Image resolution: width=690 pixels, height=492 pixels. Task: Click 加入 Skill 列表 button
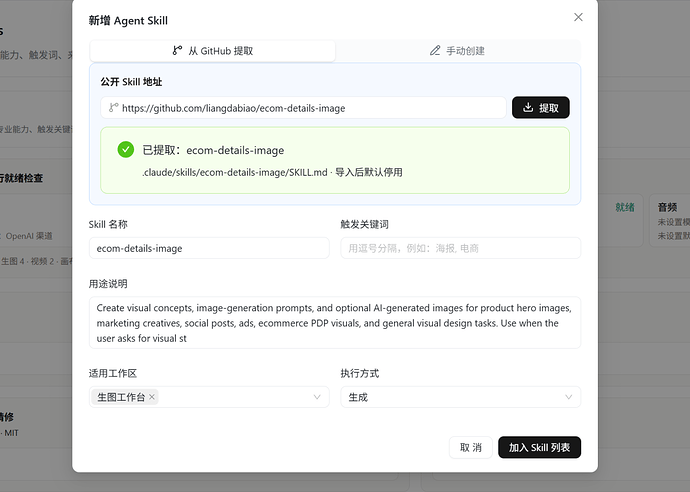point(540,448)
